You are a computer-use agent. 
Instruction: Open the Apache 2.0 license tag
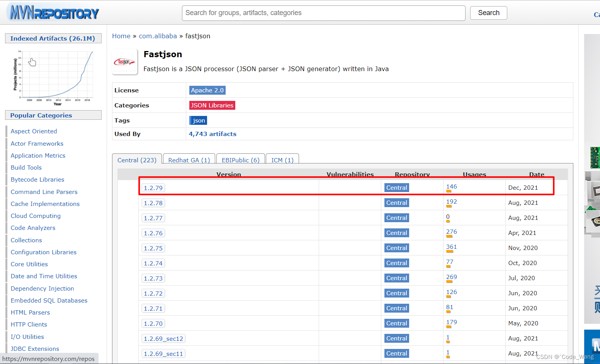[x=207, y=90]
